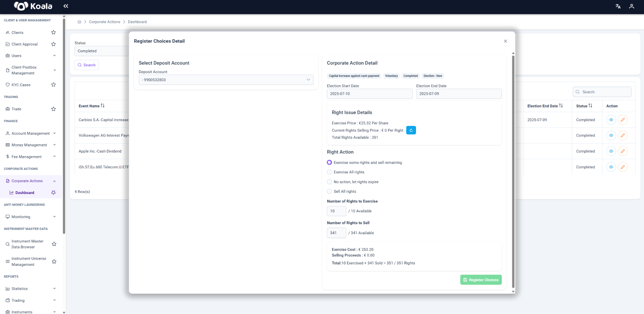Edit Number of Rights to Exercise field
This screenshot has width=644, height=314.
click(336, 211)
